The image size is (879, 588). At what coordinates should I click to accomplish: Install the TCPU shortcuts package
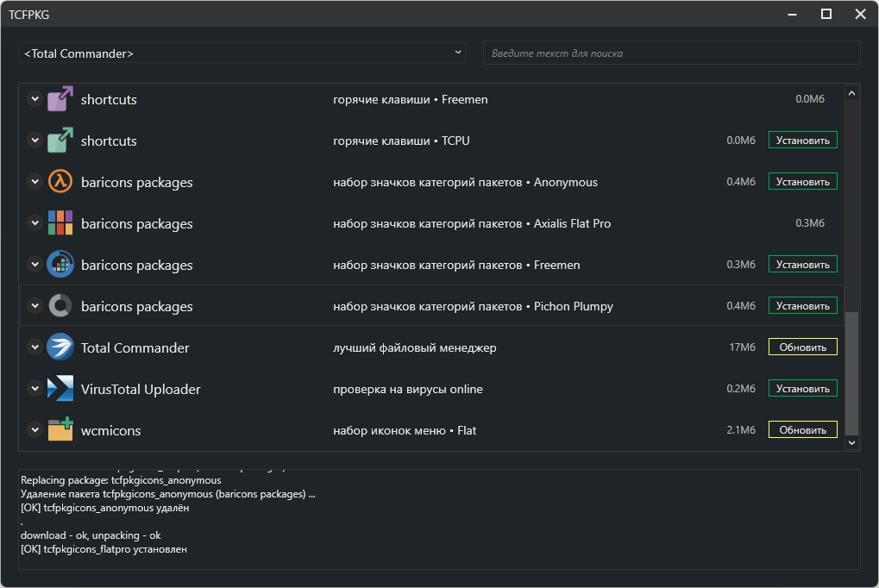point(802,141)
